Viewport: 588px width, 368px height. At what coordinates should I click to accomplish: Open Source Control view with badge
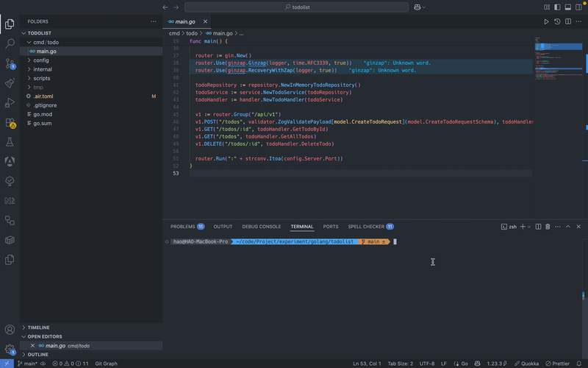click(x=10, y=63)
